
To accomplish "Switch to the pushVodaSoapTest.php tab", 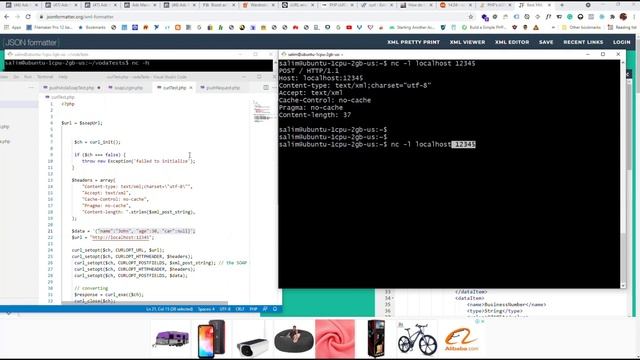I will click(71, 88).
